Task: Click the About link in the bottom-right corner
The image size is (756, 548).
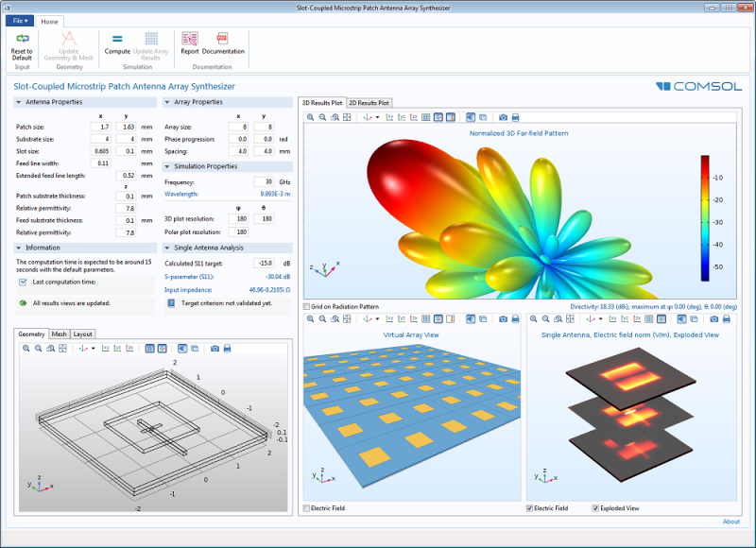Action: pyautogui.click(x=733, y=521)
